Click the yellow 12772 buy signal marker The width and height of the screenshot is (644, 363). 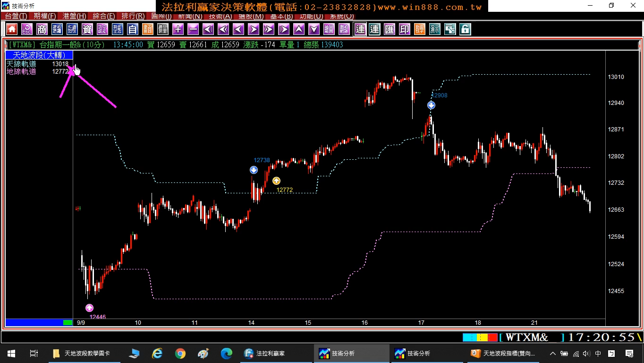[276, 181]
